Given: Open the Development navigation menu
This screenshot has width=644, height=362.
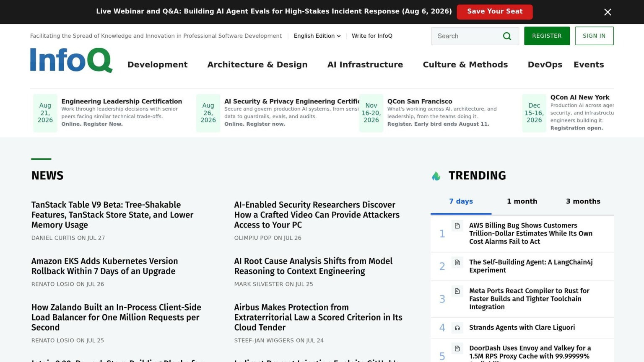Looking at the screenshot, I should [157, 65].
